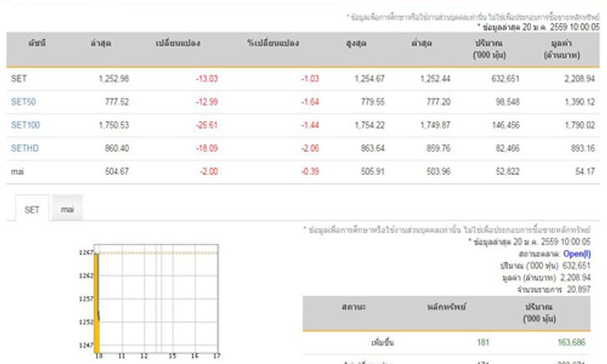Click SET100 high value 1,754.22
The width and height of the screenshot is (607, 364).
[369, 125]
